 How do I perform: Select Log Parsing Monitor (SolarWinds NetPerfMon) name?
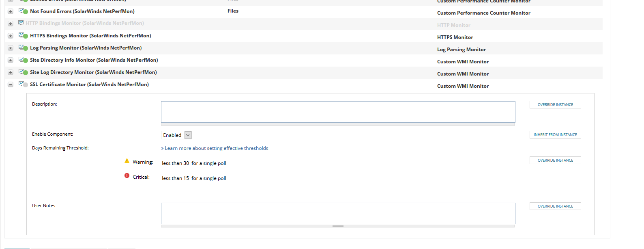tap(86, 48)
